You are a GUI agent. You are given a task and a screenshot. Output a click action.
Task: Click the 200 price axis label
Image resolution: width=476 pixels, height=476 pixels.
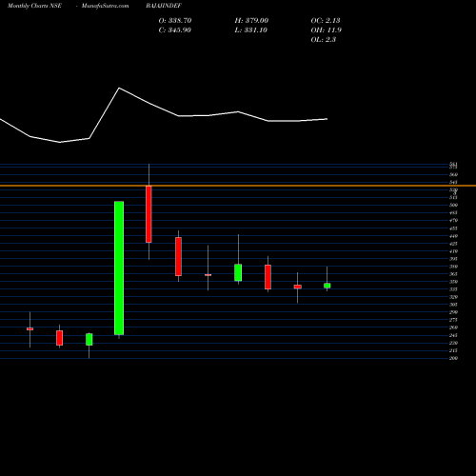pos(453,358)
